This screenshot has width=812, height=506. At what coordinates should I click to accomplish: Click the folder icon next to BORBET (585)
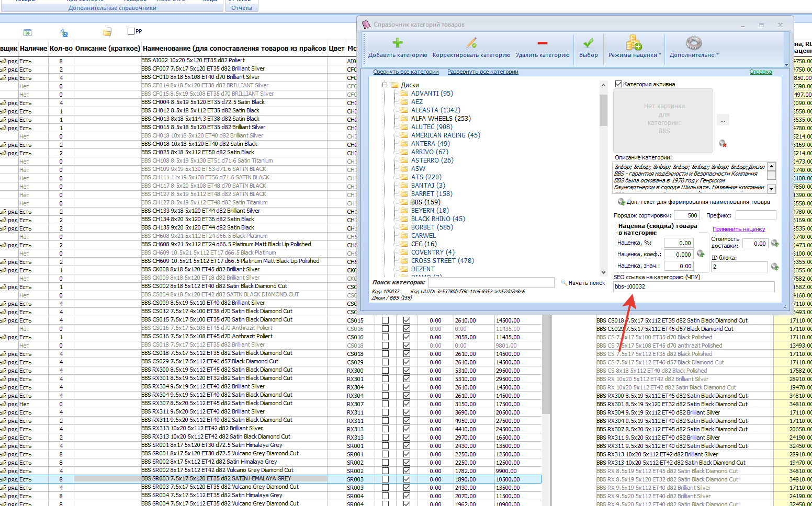(x=404, y=227)
